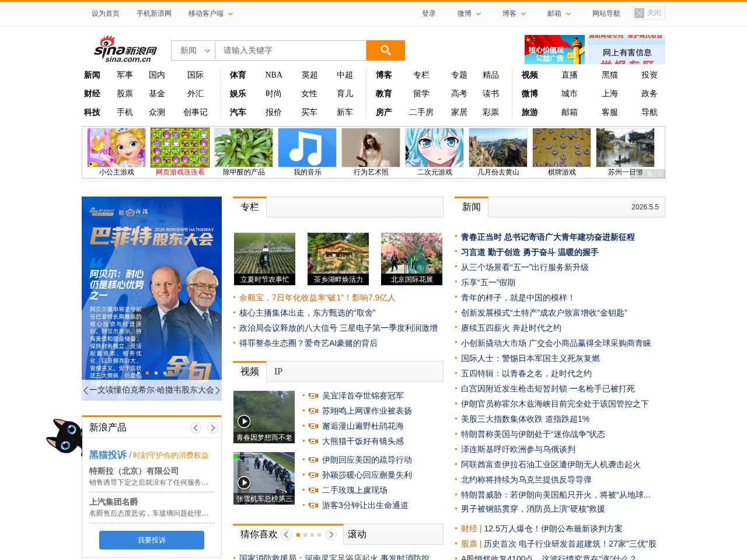Open video icon beside 游客3分钟让出生命通道
Viewport: 747px width, 560px height.
coord(313,506)
